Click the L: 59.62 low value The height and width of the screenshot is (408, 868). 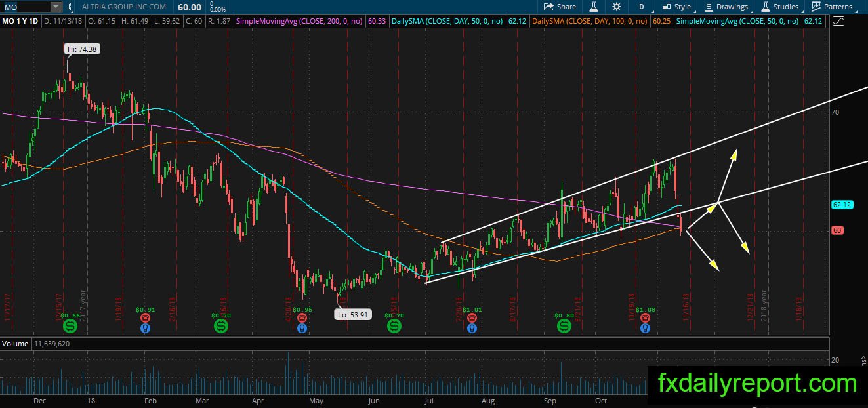tap(167, 21)
